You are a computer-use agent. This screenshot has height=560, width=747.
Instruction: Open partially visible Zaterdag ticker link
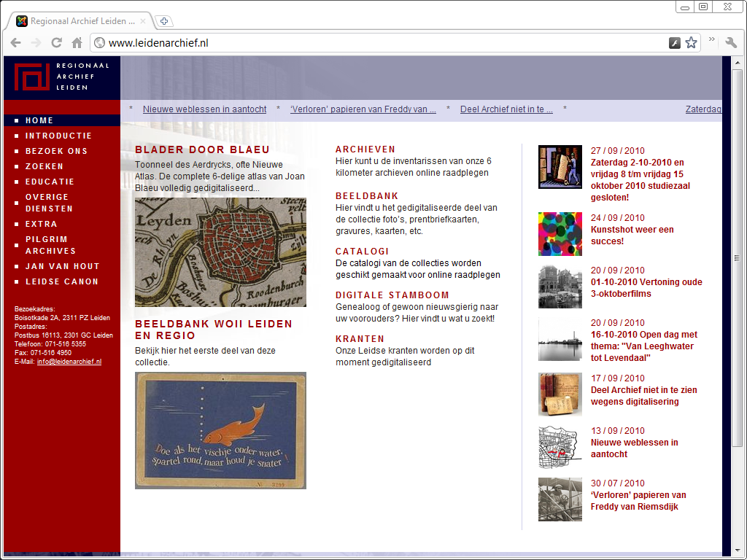(x=703, y=109)
